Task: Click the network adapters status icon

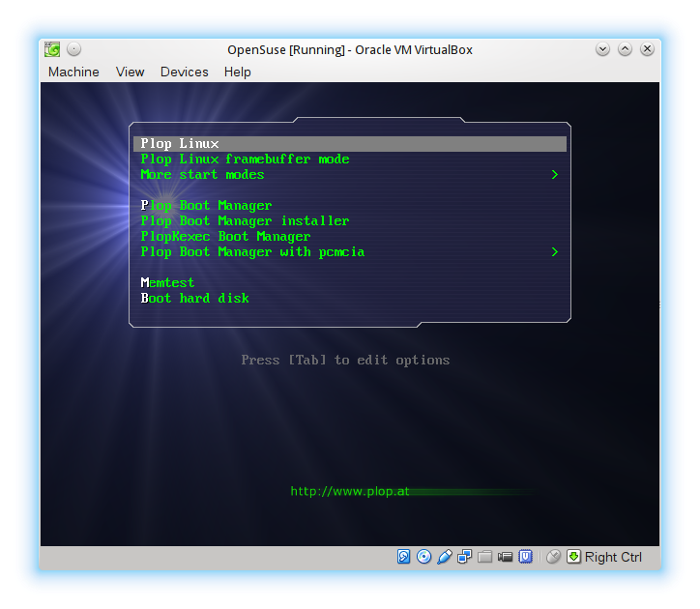Action: 464,556
